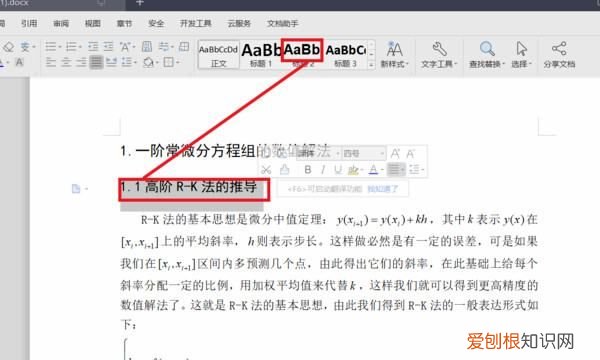This screenshot has height=360, width=600.
Task: Apply the 正文 style
Action: pyautogui.click(x=218, y=55)
